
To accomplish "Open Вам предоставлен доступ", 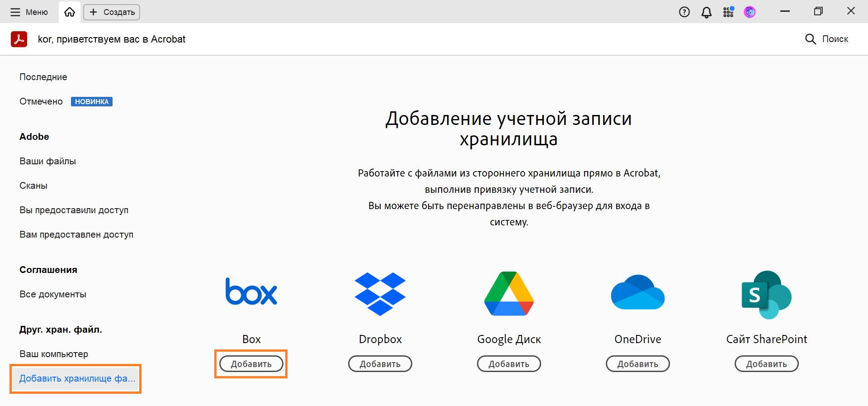I will tap(76, 234).
